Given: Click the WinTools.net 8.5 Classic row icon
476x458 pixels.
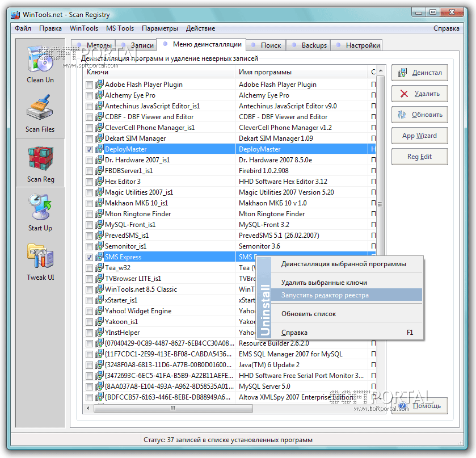Looking at the screenshot, I should 99,289.
